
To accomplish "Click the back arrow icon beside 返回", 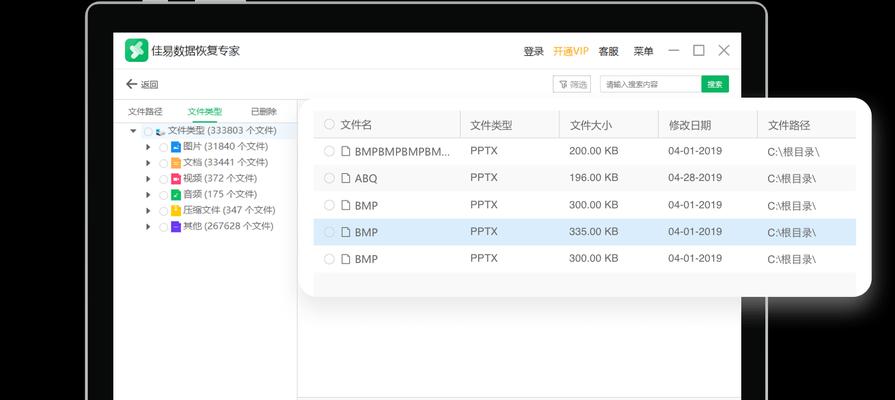I will pos(131,84).
